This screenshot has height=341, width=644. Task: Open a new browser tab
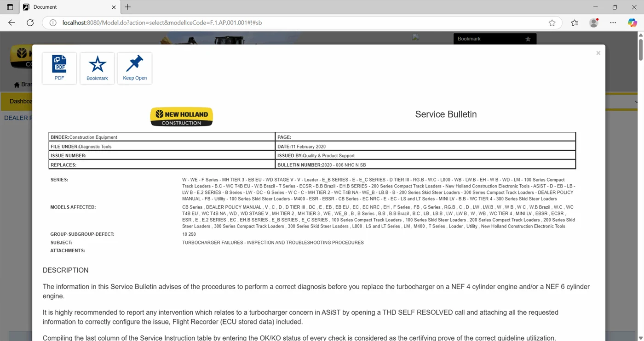click(x=128, y=7)
